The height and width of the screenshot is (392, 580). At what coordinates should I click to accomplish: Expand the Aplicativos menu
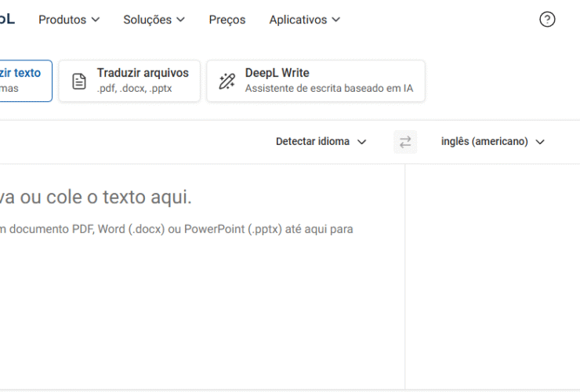(304, 20)
